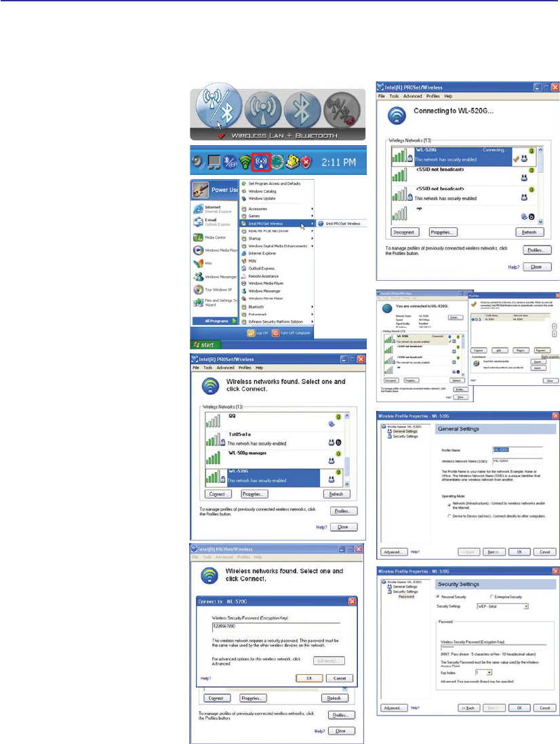Click Disconnect in Connecting to WL-520G window
Image resolution: width=560 pixels, height=744 pixels.
click(x=405, y=233)
